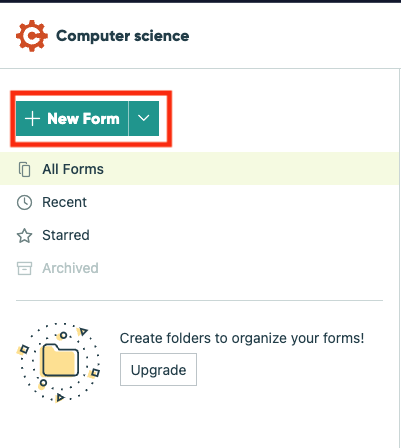This screenshot has width=401, height=448.
Task: Click the Cognito Forms gear logo
Action: [x=32, y=36]
